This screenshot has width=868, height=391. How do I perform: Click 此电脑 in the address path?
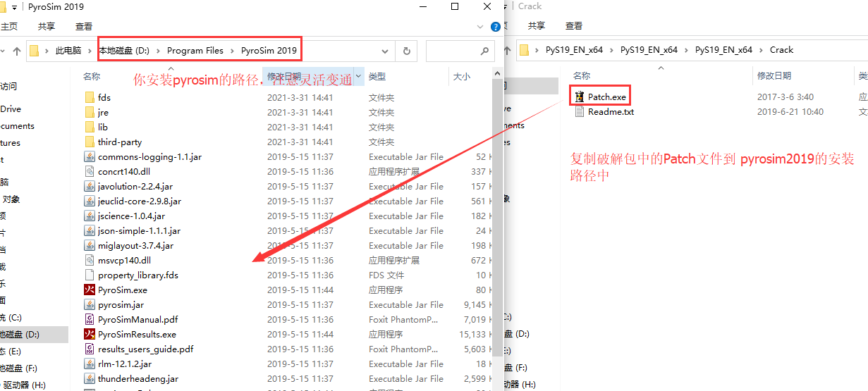pos(68,51)
